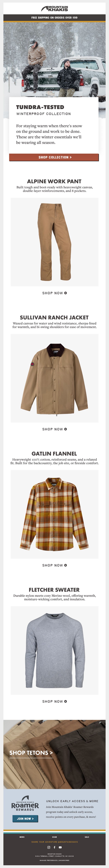109x868 pixels.
Task: Open the Alpine Work Pant product image
Action: point(55,242)
